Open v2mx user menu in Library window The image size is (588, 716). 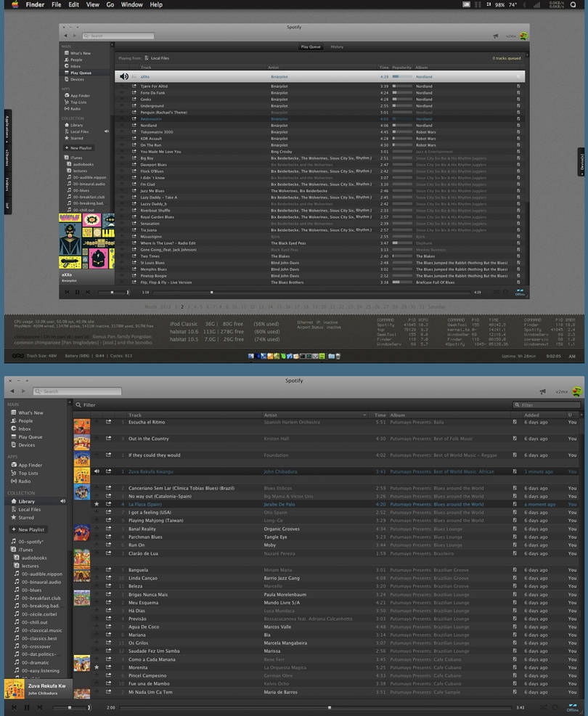[562, 391]
